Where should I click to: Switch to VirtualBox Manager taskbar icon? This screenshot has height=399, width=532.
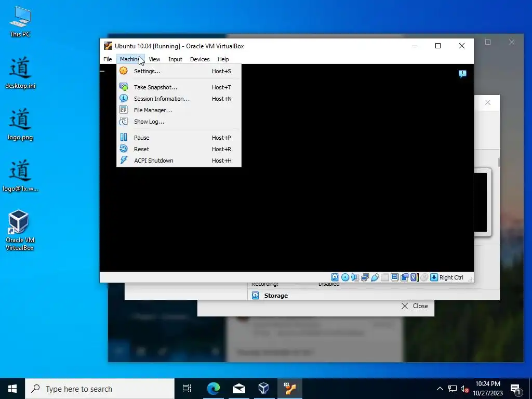coord(263,389)
